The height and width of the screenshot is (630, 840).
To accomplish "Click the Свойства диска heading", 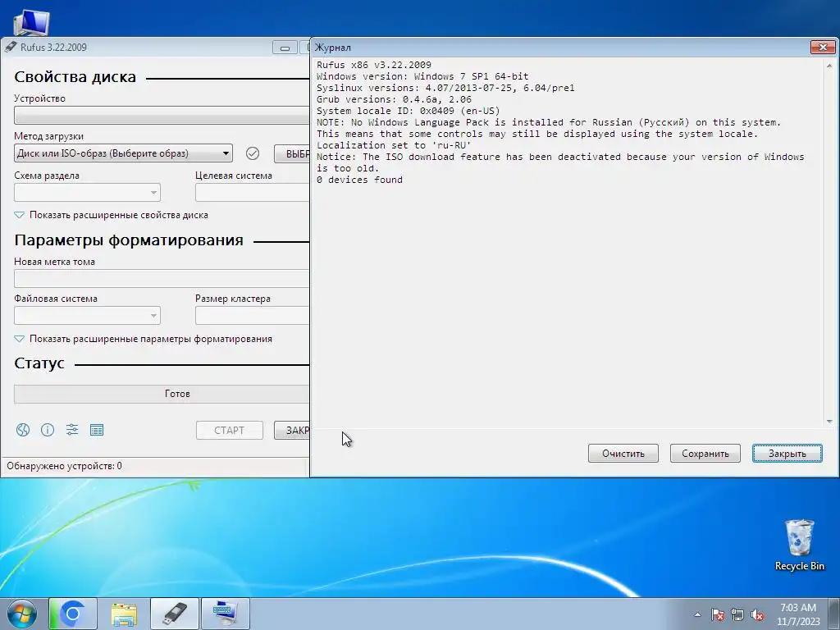I will click(75, 77).
